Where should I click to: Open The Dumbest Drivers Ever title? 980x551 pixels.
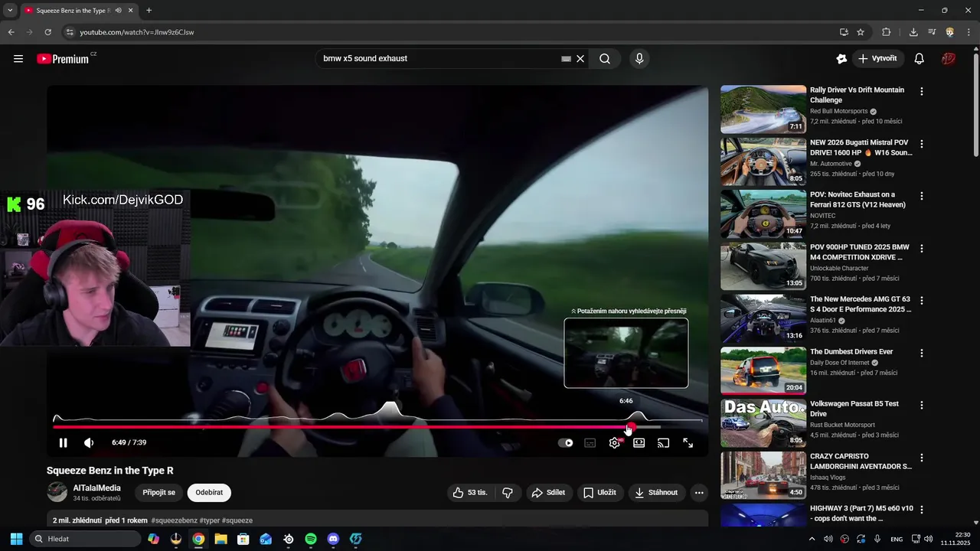pos(851,352)
